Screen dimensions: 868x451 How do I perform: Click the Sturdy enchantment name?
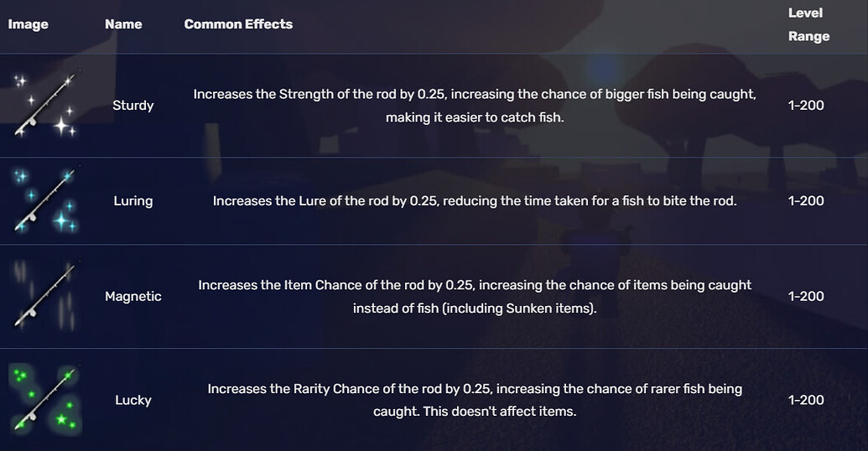[x=133, y=106]
